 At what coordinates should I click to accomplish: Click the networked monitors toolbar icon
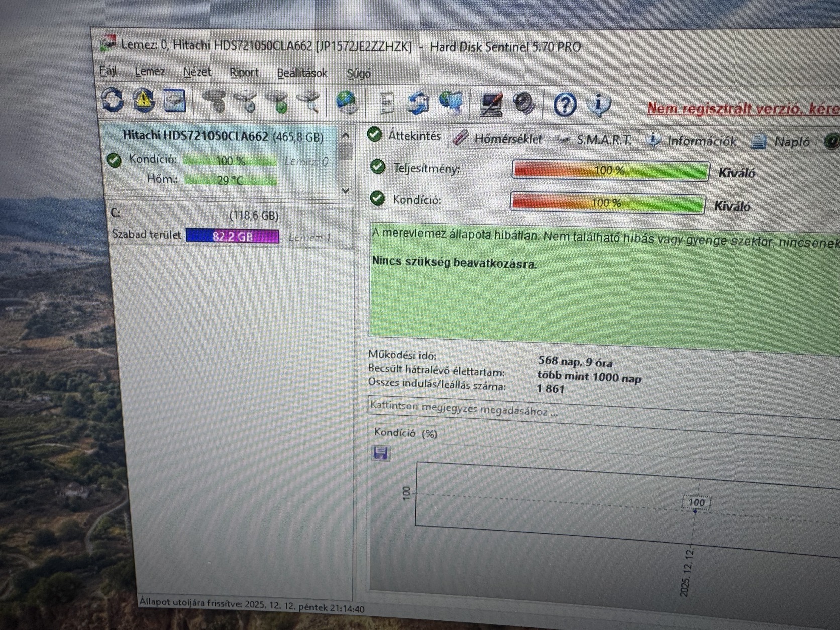tap(451, 103)
